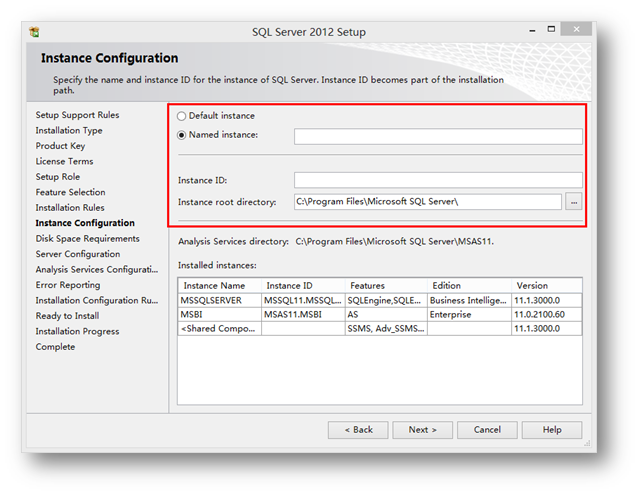639x495 pixels.
Task: Select the MSSQLSERVER instance row
Action: (x=218, y=299)
